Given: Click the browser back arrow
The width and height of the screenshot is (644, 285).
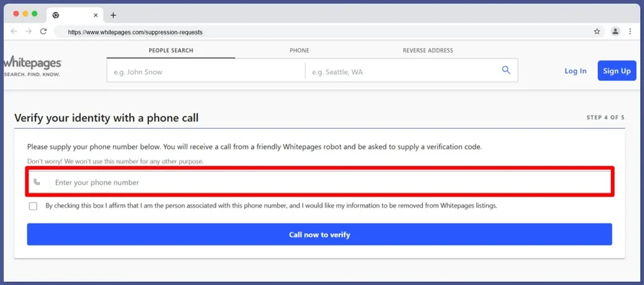Looking at the screenshot, I should (14, 31).
